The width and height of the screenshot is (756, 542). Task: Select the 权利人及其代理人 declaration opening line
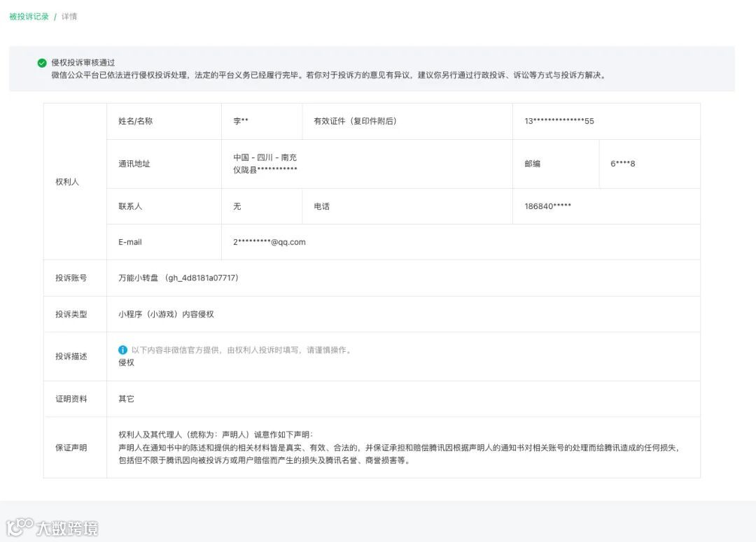pos(216,434)
